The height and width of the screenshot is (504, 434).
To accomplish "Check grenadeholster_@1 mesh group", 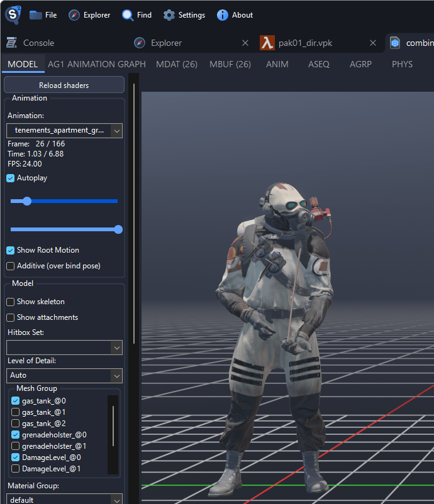I will tap(15, 446).
